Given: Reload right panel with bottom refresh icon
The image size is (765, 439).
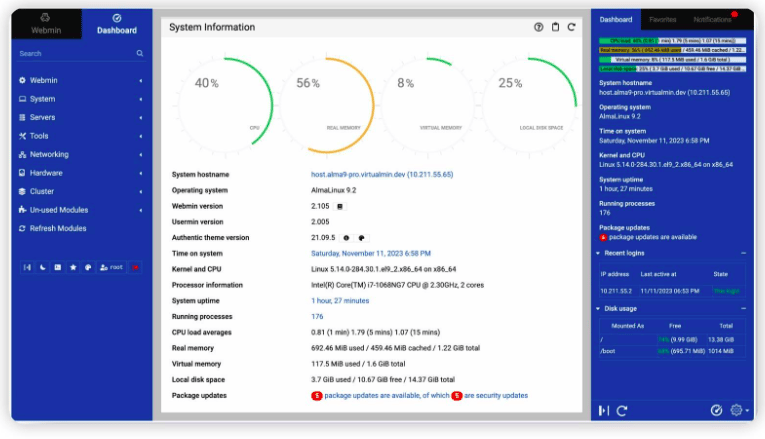Looking at the screenshot, I should pyautogui.click(x=622, y=410).
